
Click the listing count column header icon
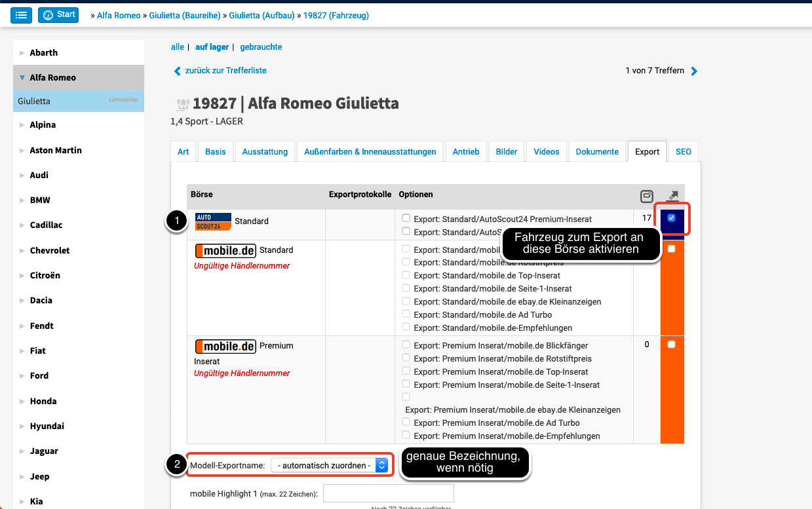pyautogui.click(x=646, y=196)
